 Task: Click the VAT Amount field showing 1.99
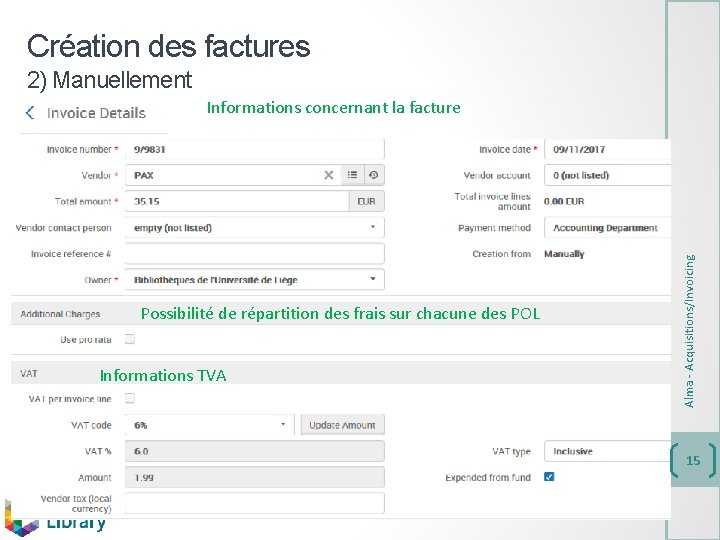click(x=254, y=477)
